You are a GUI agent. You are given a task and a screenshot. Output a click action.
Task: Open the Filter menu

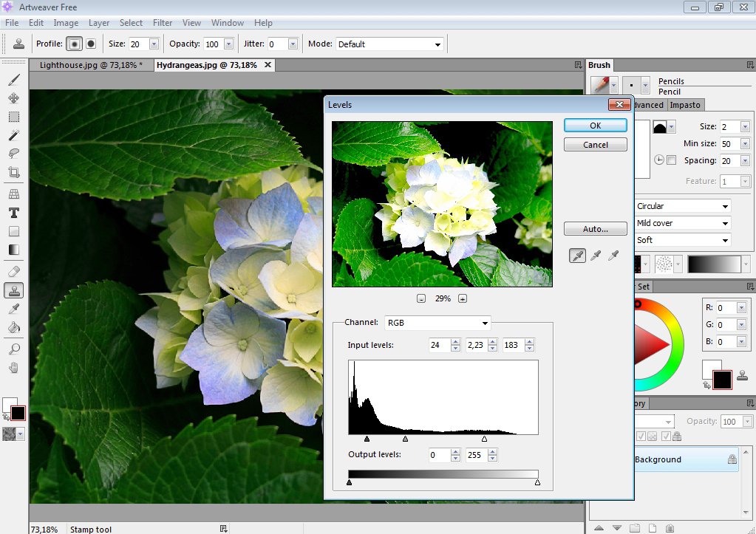tap(162, 23)
